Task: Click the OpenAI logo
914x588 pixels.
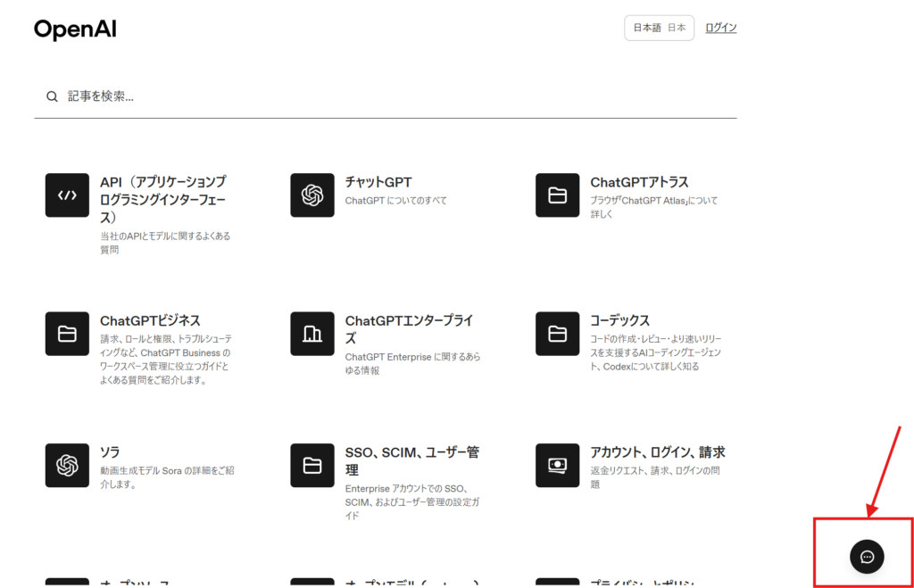Action: (x=75, y=29)
